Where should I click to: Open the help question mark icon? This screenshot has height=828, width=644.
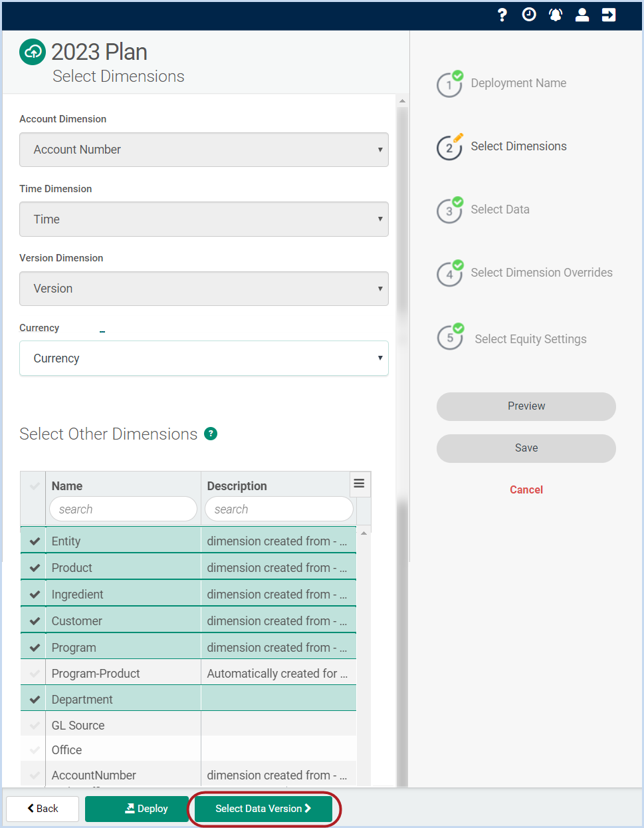coord(502,15)
